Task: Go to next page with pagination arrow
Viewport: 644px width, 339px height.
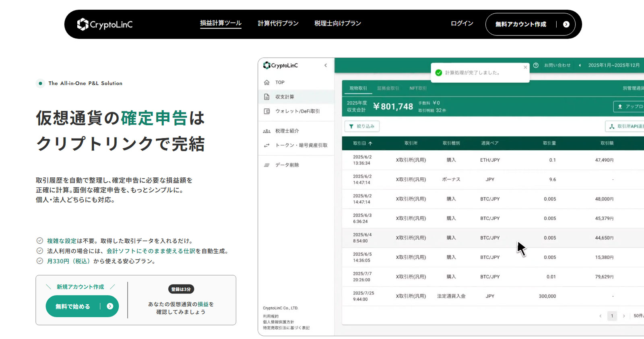Action: pos(624,316)
